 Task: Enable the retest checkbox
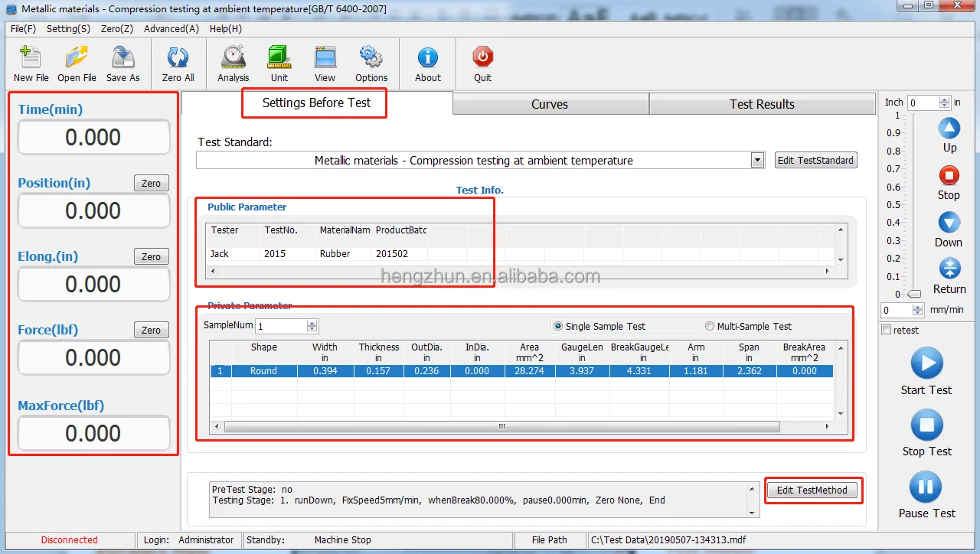(887, 330)
